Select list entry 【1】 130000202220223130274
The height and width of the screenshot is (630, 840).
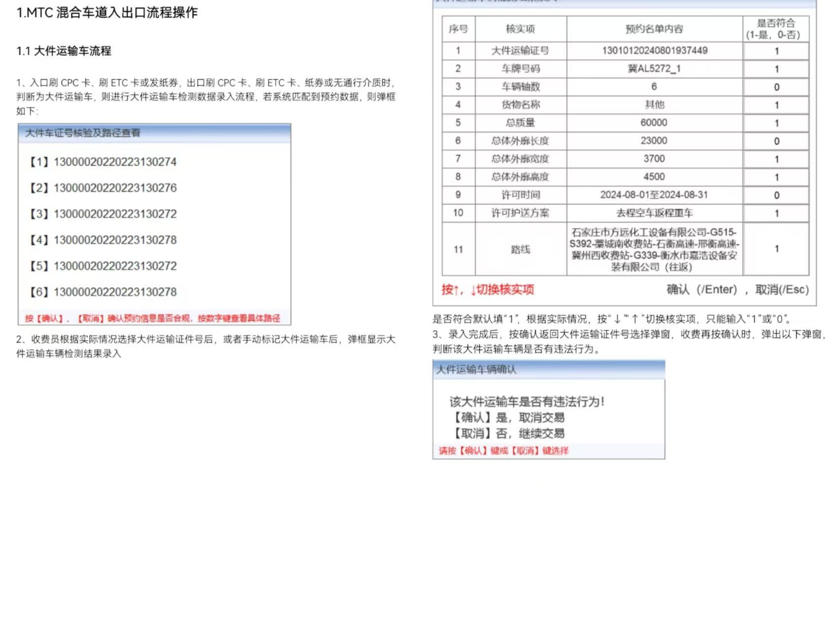[103, 162]
